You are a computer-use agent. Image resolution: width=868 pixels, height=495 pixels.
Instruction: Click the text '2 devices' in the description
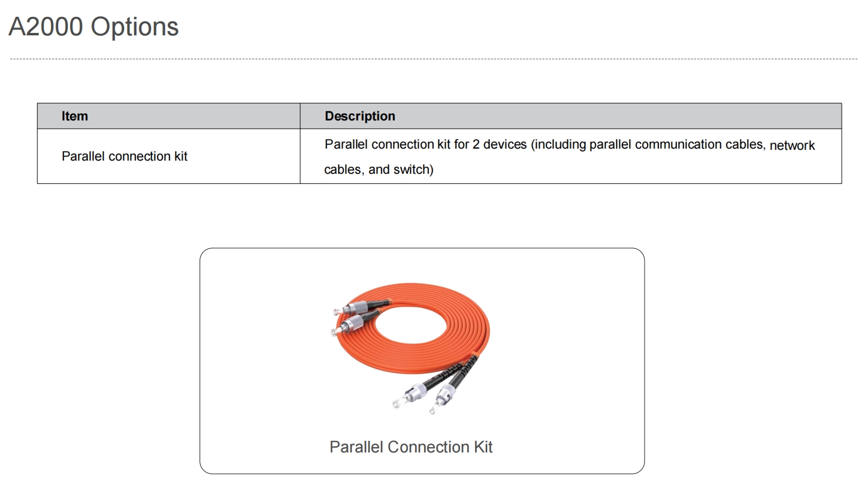click(x=500, y=144)
